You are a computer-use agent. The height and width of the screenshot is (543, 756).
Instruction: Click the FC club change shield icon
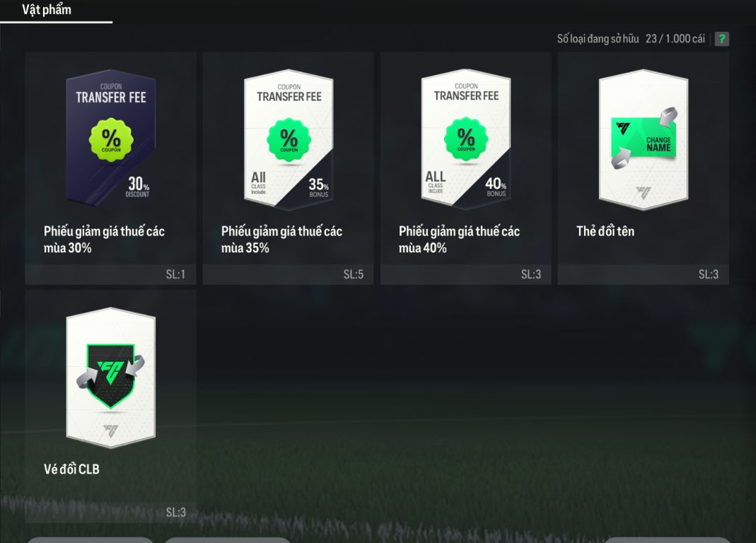[x=111, y=376]
